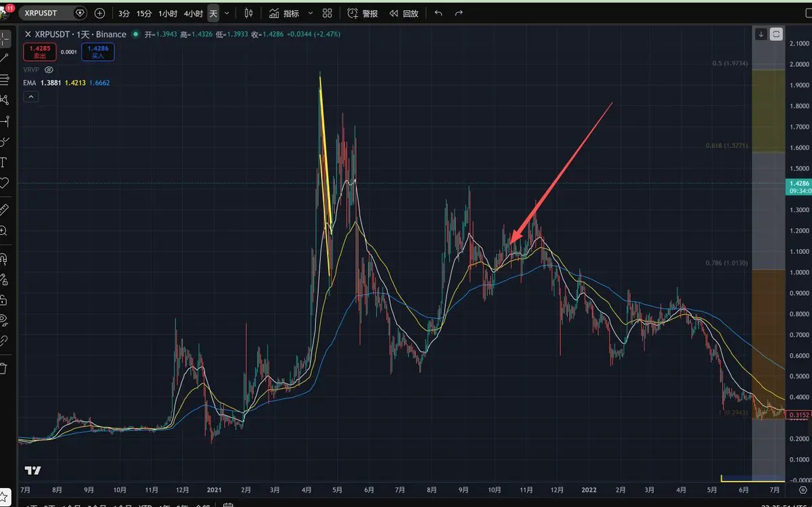
Task: Click the 0.786 (1.0130) Fibonacci level label
Action: click(727, 263)
